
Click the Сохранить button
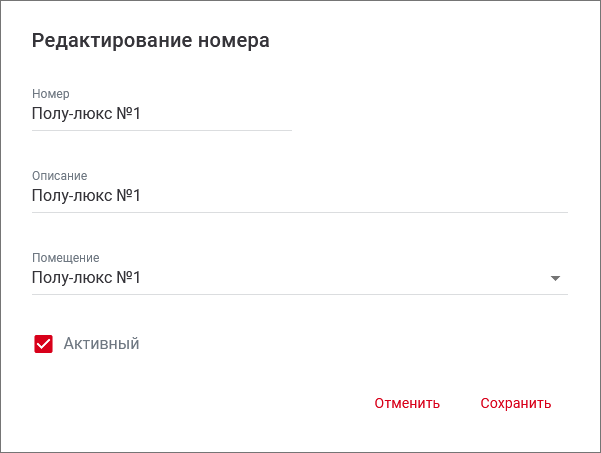pos(515,404)
